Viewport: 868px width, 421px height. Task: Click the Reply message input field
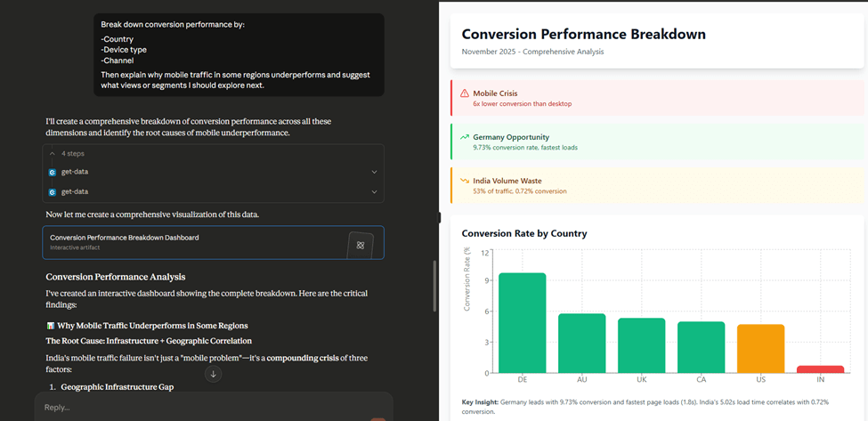pyautogui.click(x=213, y=407)
